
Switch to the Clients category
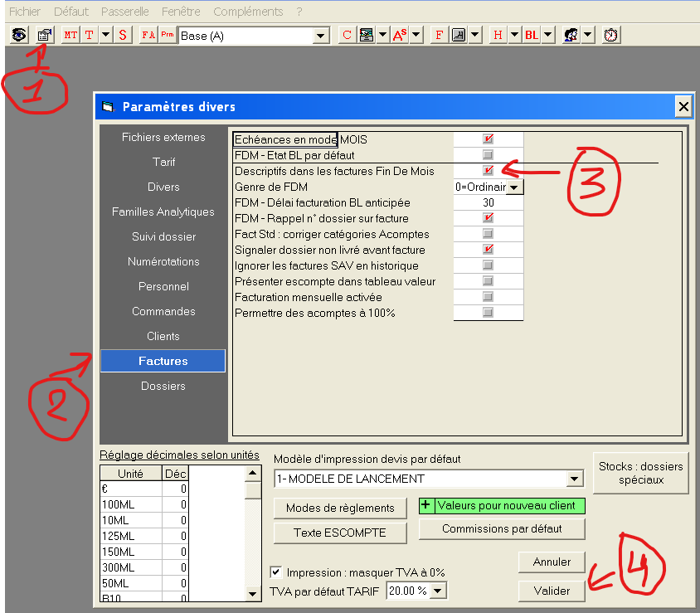coord(163,336)
